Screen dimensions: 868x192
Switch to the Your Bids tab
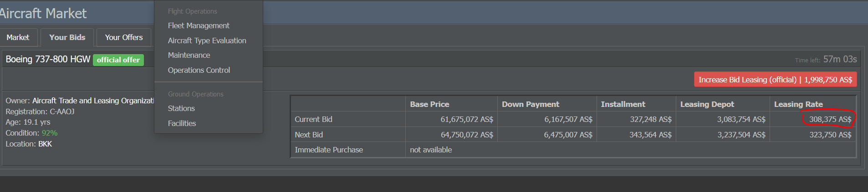click(x=67, y=37)
